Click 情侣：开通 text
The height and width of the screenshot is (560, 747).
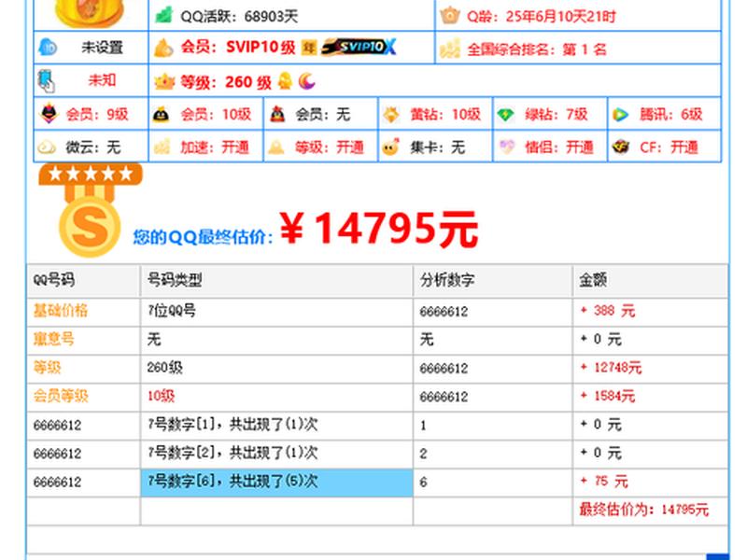pyautogui.click(x=559, y=147)
